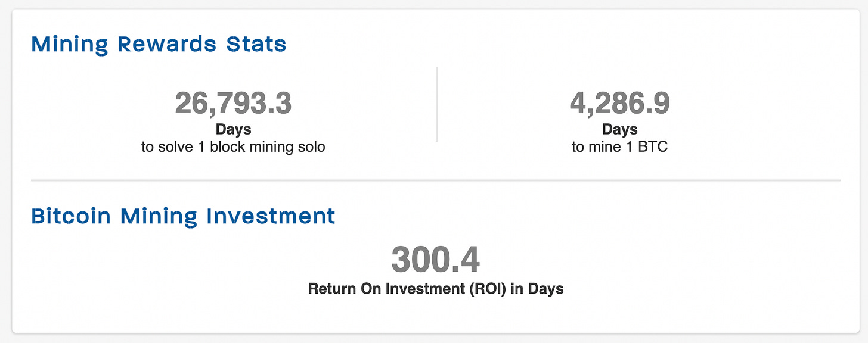The width and height of the screenshot is (868, 343).
Task: Click the Bitcoin Mining Investment heading
Action: pyautogui.click(x=183, y=216)
